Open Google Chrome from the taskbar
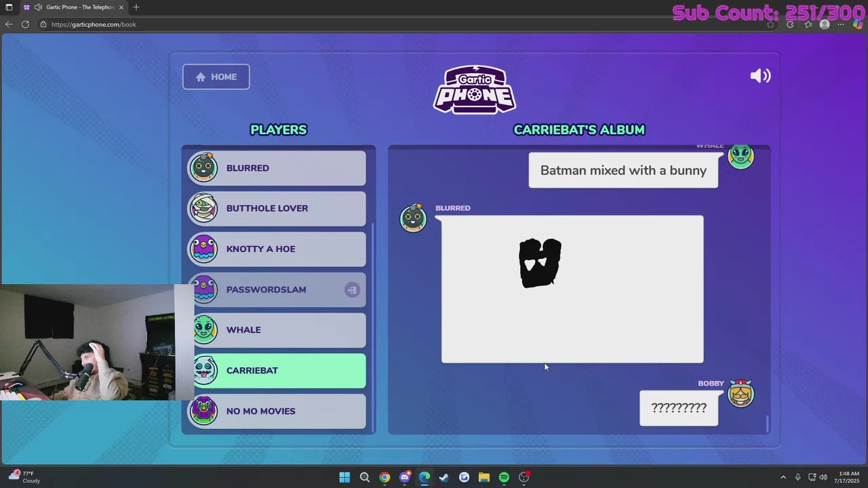Image resolution: width=868 pixels, height=488 pixels. point(384,477)
